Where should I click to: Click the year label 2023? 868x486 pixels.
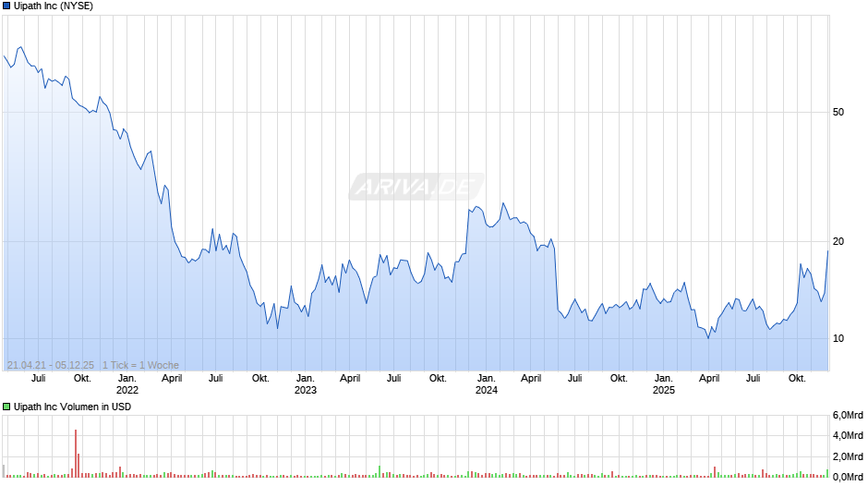click(306, 390)
